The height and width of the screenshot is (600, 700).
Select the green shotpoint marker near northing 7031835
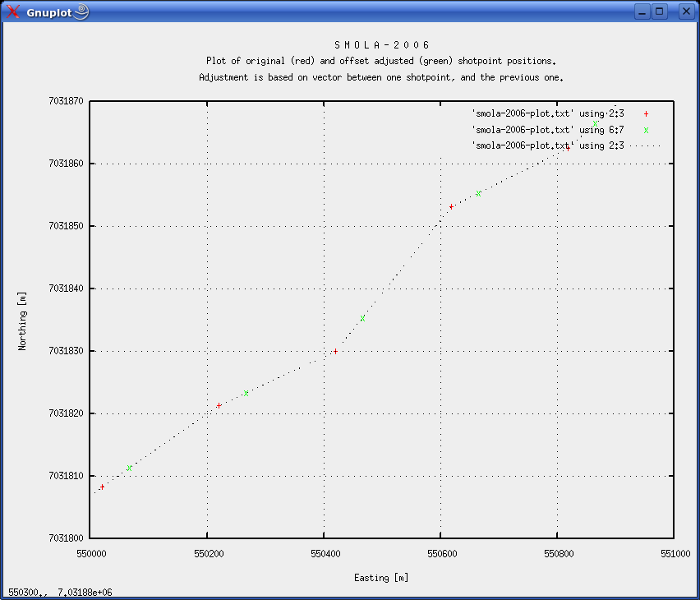tap(362, 318)
